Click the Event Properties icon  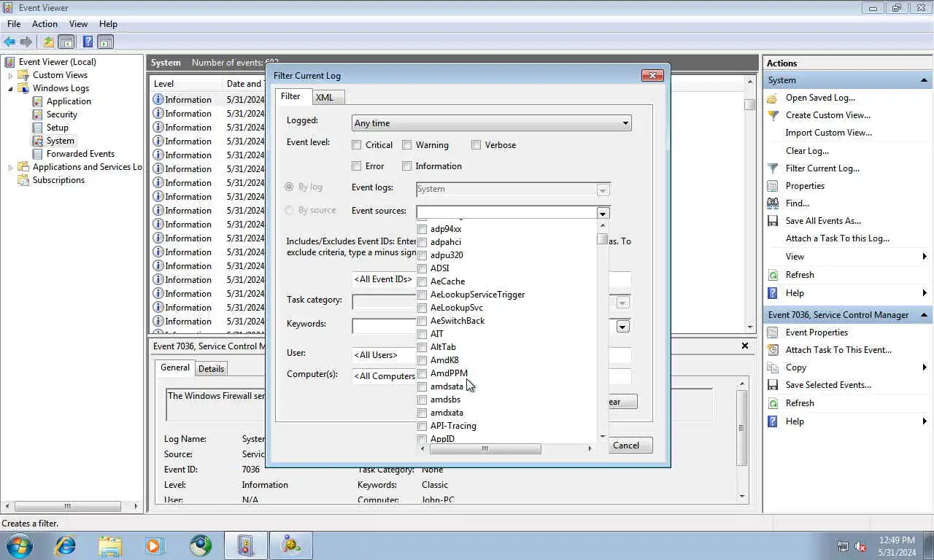click(773, 332)
